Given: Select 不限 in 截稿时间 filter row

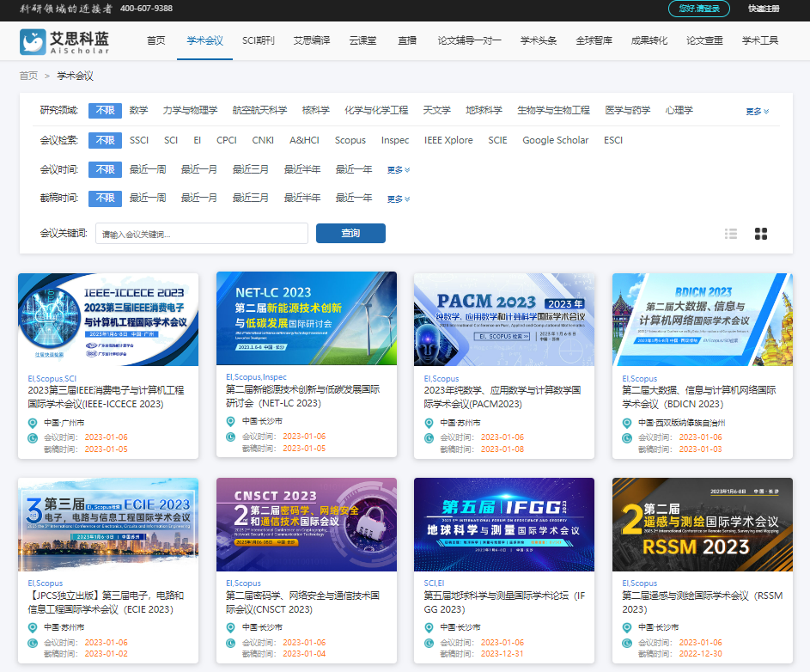Looking at the screenshot, I should point(105,199).
